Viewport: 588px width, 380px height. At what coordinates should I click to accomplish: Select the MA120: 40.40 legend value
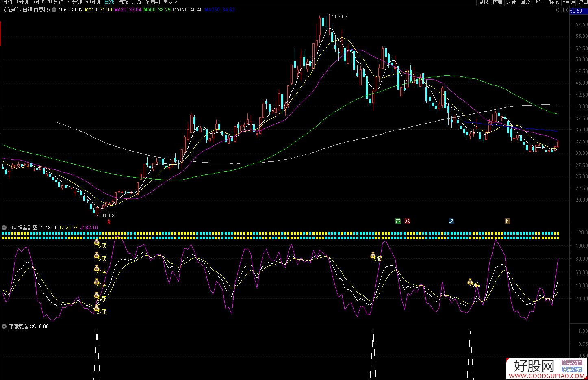point(187,10)
